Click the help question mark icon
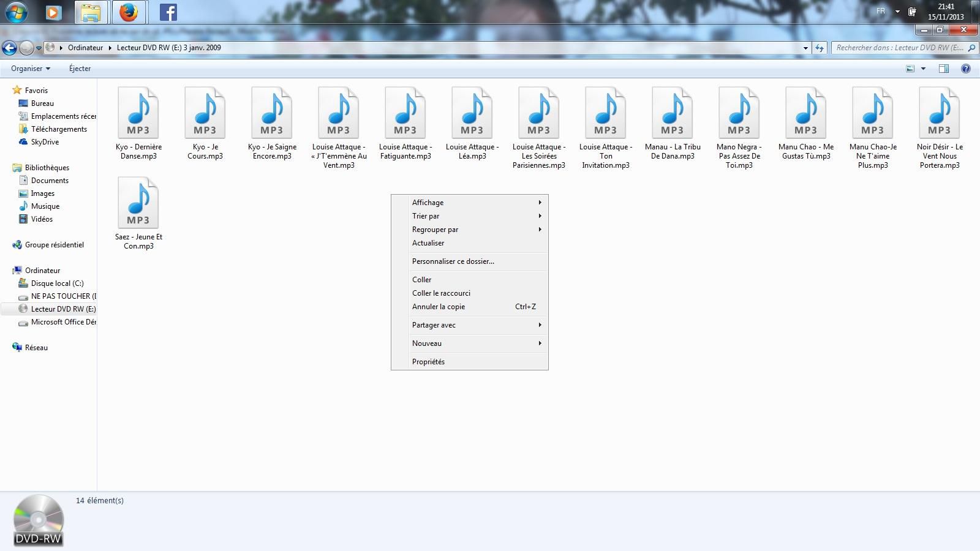This screenshot has width=980, height=551. click(966, 69)
